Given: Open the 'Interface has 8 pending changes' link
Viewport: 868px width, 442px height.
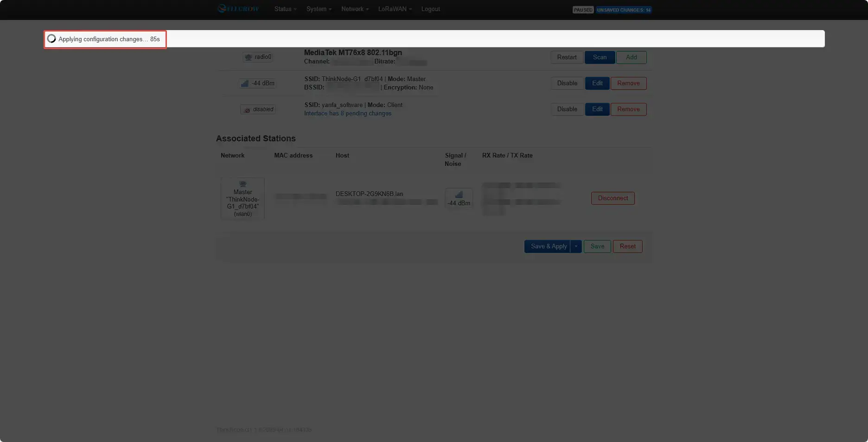Looking at the screenshot, I should pos(347,114).
